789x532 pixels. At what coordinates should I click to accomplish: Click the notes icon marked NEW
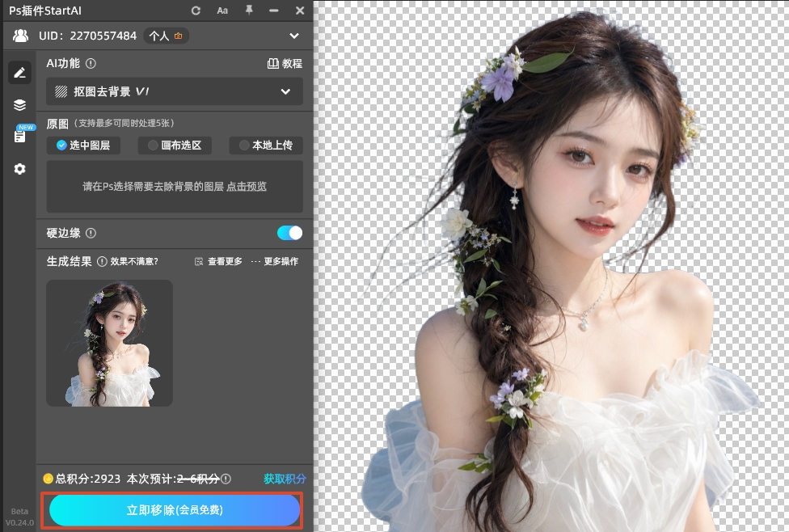tap(19, 135)
